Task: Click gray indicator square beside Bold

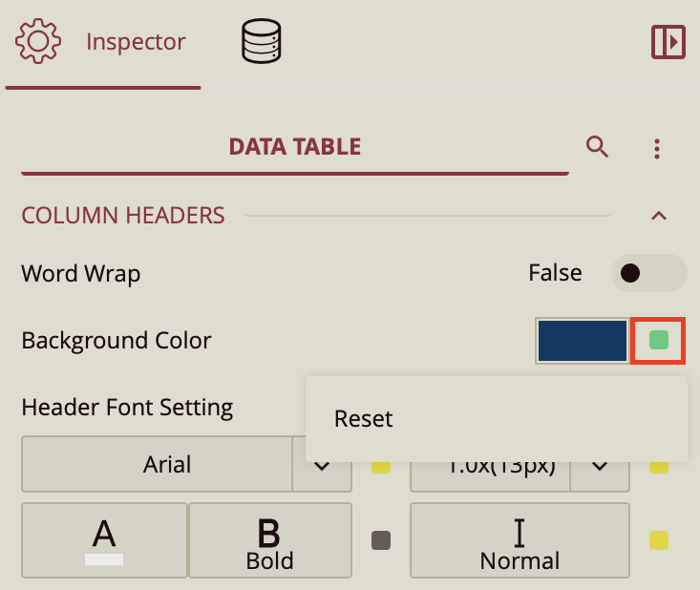Action: tap(381, 540)
